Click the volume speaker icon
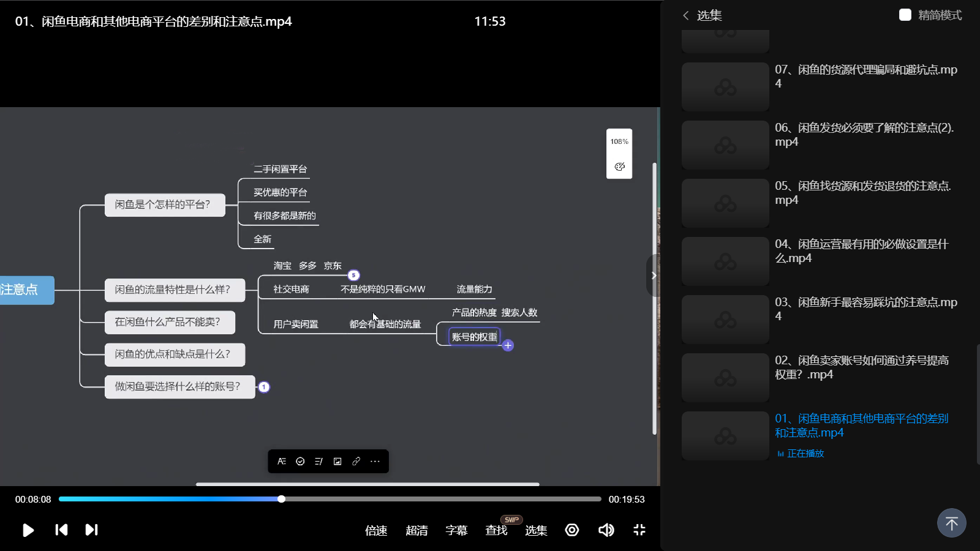Image resolution: width=980 pixels, height=551 pixels. click(606, 530)
